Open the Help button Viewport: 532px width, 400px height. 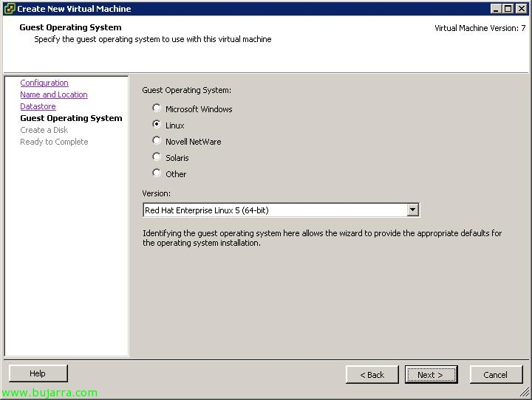click(38, 373)
